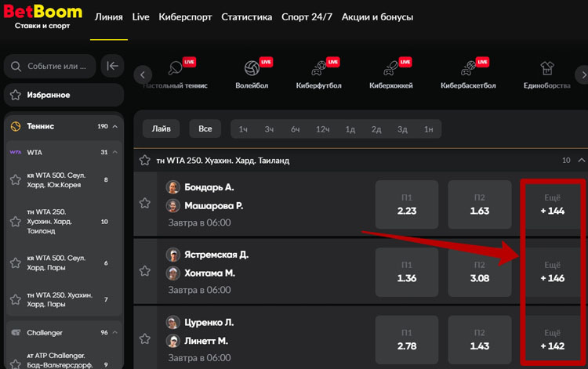Open the Линия tab
Image resolution: width=588 pixels, height=369 pixels.
(x=109, y=17)
